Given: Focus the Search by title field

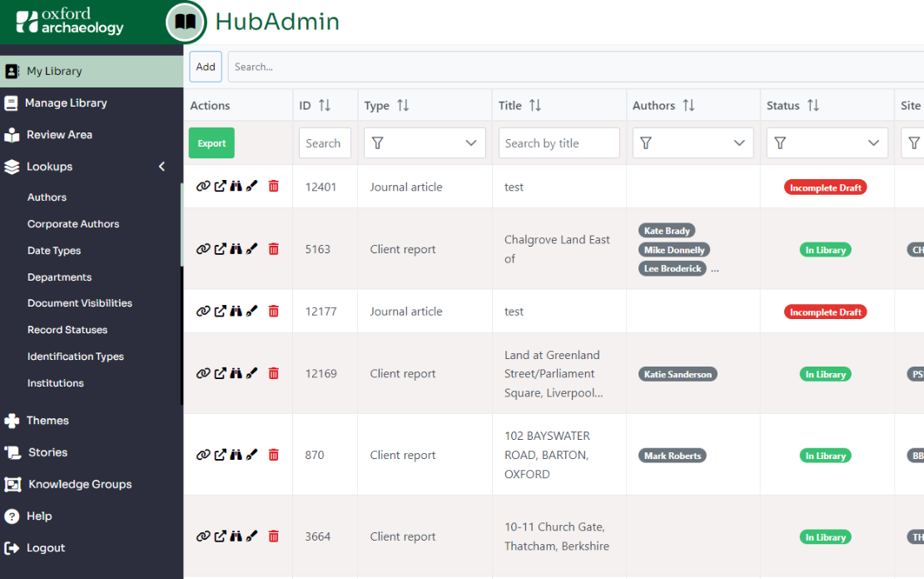Looking at the screenshot, I should click(559, 142).
